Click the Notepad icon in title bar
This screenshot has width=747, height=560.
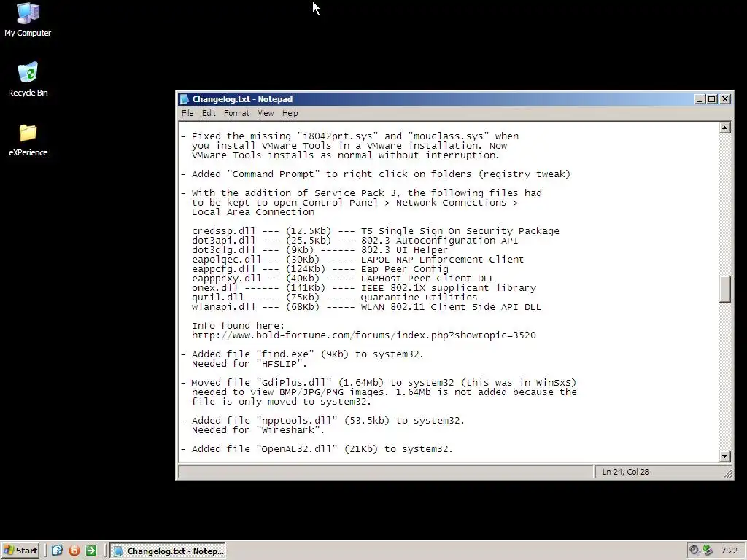pos(185,99)
